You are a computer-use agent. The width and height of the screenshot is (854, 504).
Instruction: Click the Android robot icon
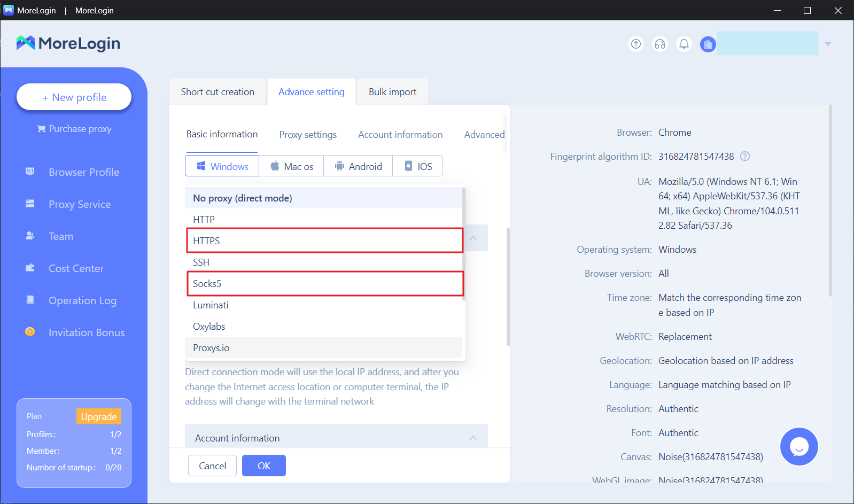point(339,166)
